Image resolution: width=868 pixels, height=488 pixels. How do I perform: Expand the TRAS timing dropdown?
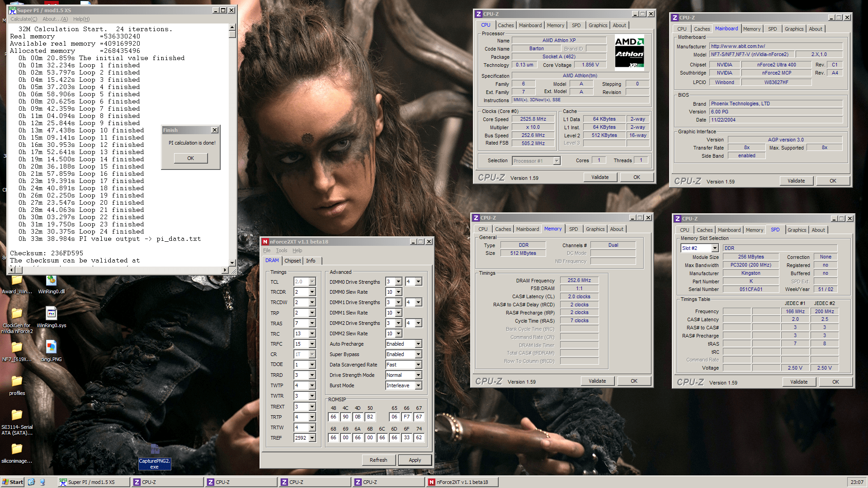[x=312, y=324]
